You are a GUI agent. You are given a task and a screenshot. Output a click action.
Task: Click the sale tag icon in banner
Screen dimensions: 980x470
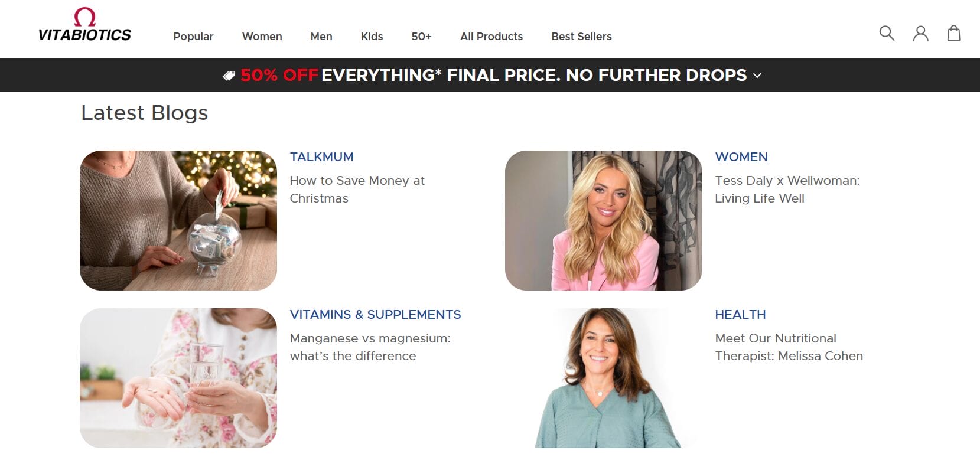(x=229, y=76)
